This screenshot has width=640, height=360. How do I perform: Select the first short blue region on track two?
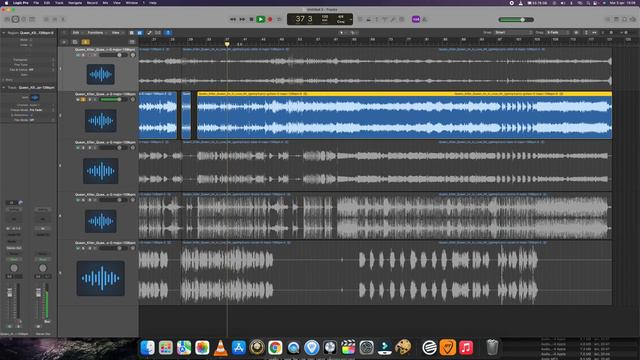186,115
